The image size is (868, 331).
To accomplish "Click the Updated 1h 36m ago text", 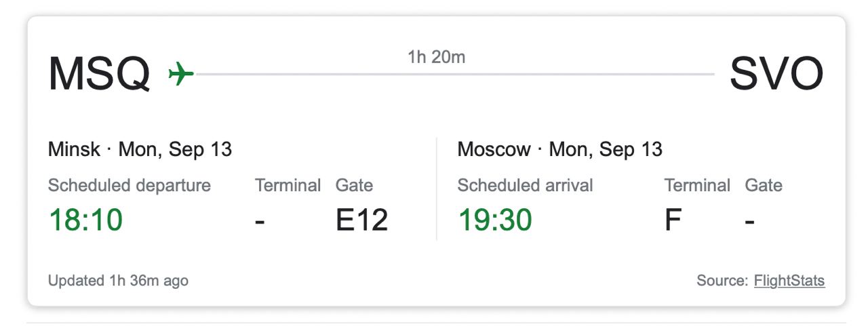I will click(118, 281).
